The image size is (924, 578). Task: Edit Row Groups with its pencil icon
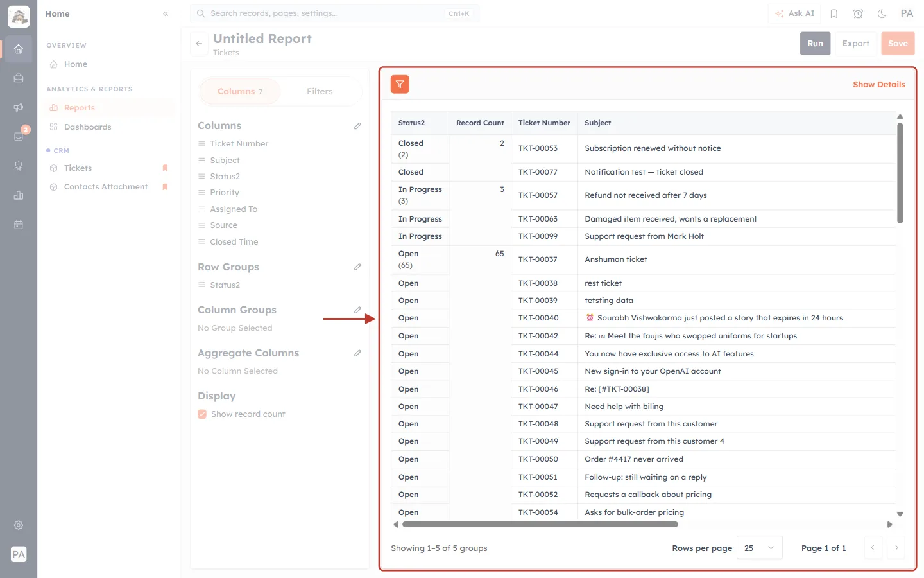point(357,267)
